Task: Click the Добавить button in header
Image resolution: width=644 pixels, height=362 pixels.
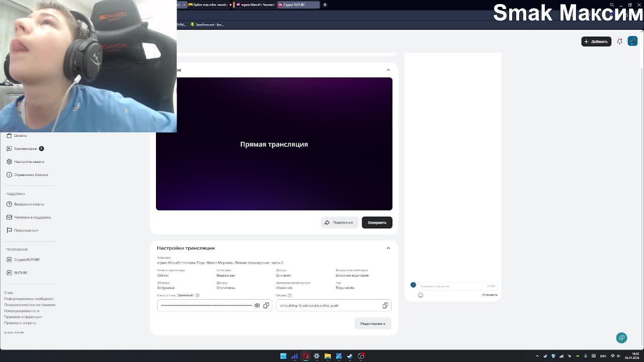Action: click(x=596, y=41)
